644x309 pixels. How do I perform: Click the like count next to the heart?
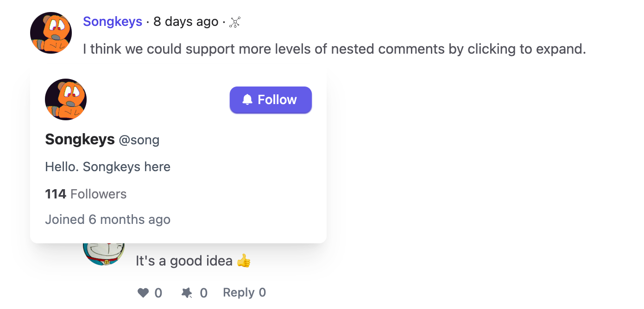coord(158,293)
